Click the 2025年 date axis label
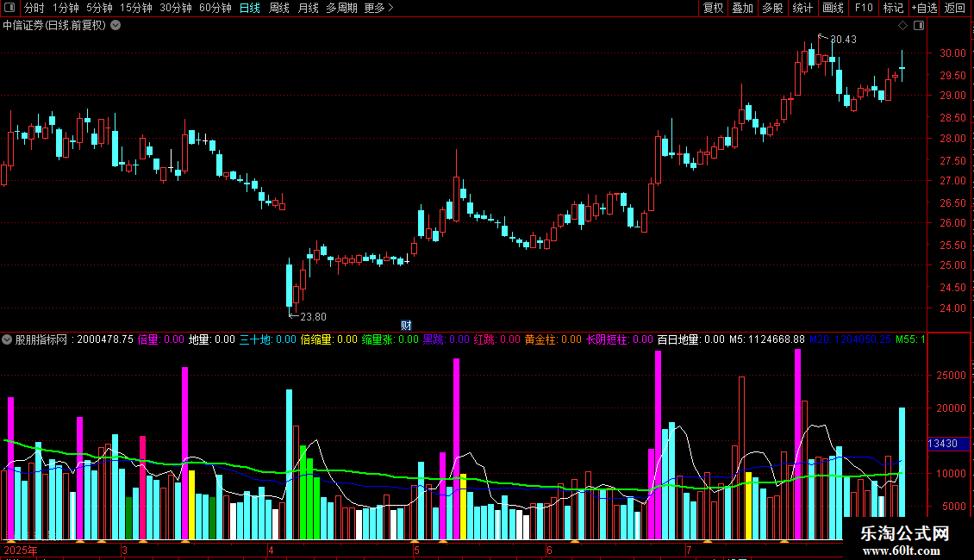The image size is (974, 560). tap(21, 550)
